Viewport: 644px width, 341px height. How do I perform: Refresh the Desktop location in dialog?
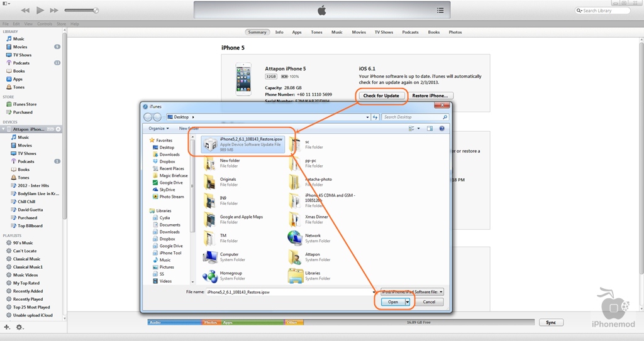coord(375,117)
